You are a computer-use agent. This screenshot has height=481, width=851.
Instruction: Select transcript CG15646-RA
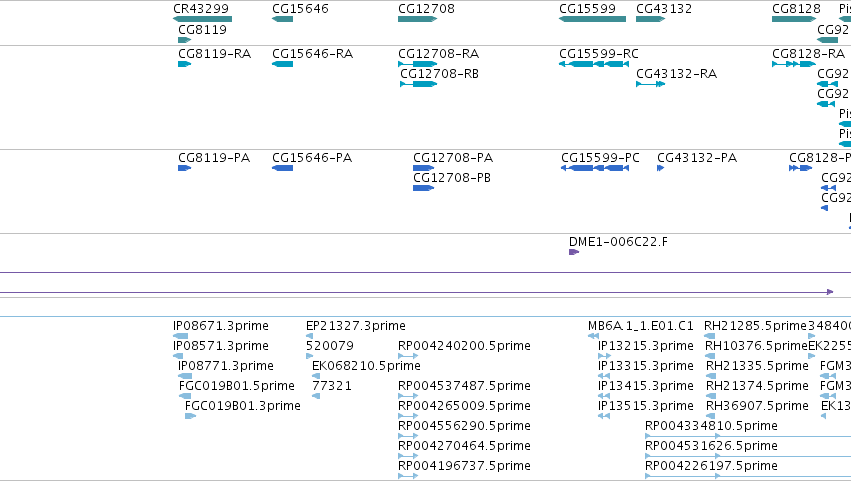(282, 64)
